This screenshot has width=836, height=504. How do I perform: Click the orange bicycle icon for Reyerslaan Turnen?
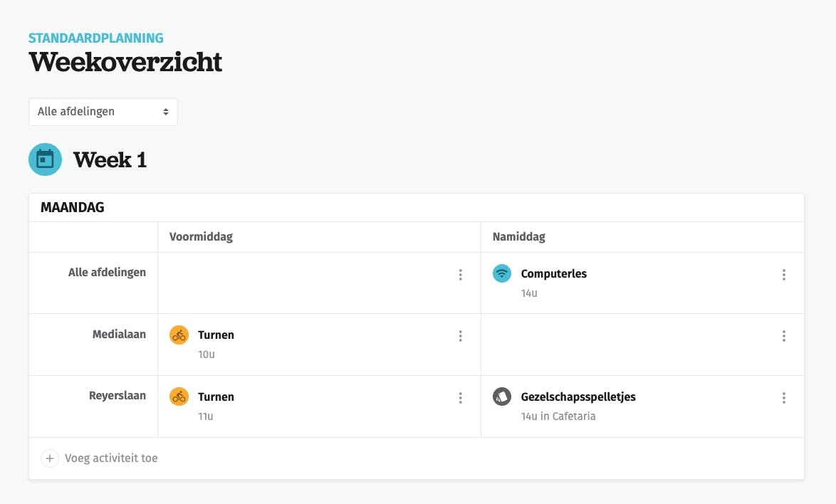click(179, 397)
